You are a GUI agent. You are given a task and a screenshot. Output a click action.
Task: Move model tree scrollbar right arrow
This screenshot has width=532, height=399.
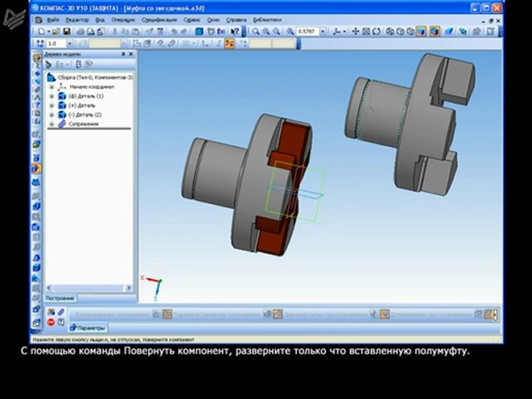pos(129,288)
